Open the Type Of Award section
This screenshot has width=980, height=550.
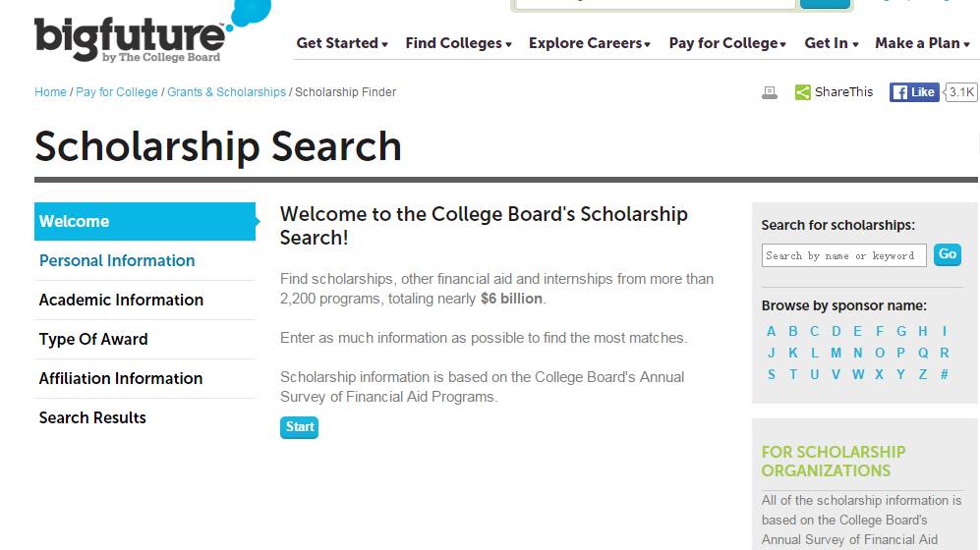tap(93, 339)
